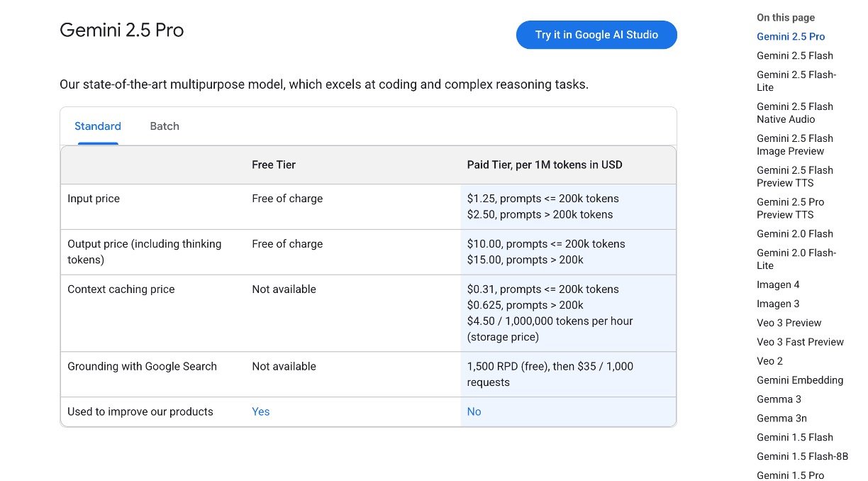Viewport: 868px width, 481px height.
Task: Click the 1,500 RPD free grounding text
Action: (550, 375)
